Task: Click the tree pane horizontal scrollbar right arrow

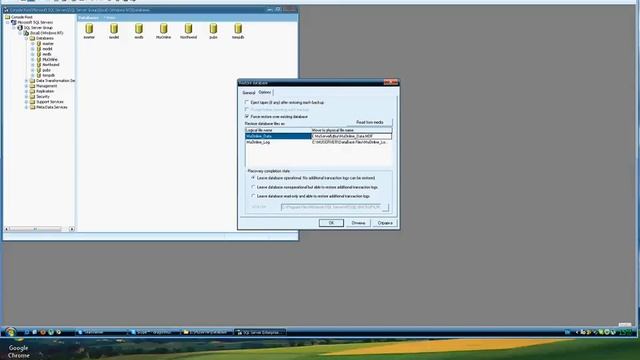Action: (72, 229)
